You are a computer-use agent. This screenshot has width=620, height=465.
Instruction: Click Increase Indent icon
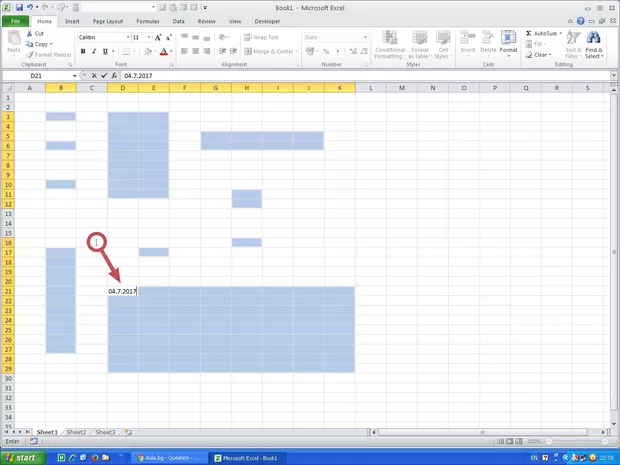point(233,51)
